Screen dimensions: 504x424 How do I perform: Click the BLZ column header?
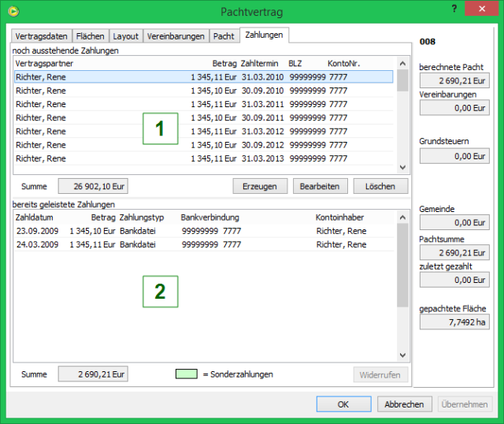click(295, 63)
